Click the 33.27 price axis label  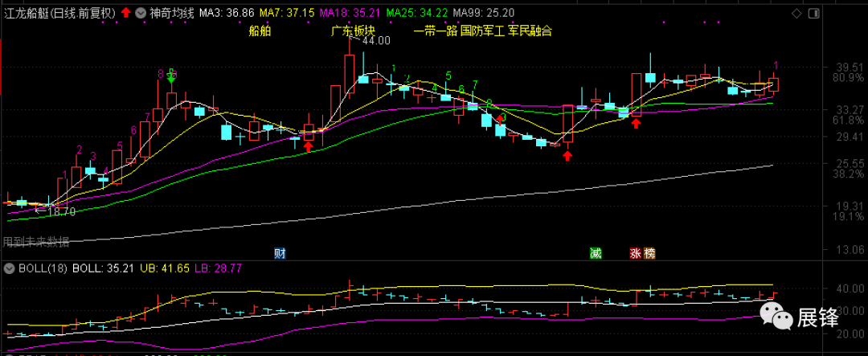(850, 109)
